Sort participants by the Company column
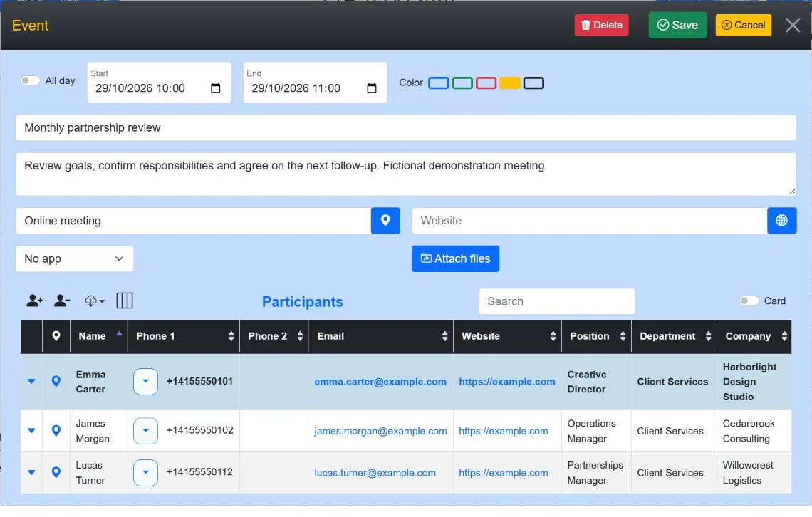This screenshot has width=812, height=517. (x=754, y=336)
